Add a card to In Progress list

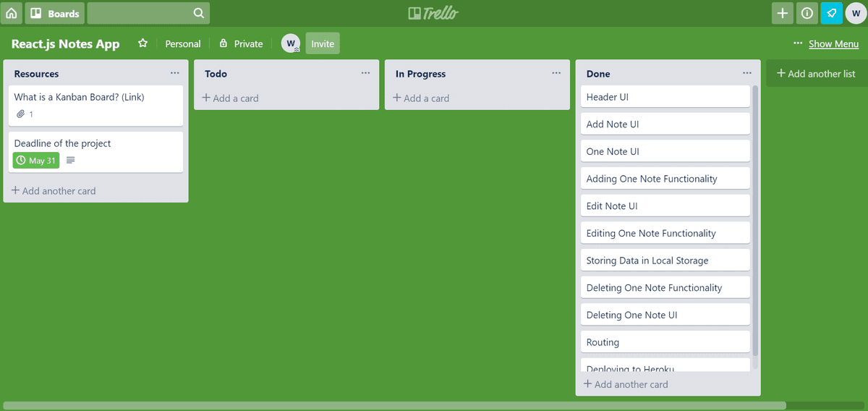click(421, 98)
